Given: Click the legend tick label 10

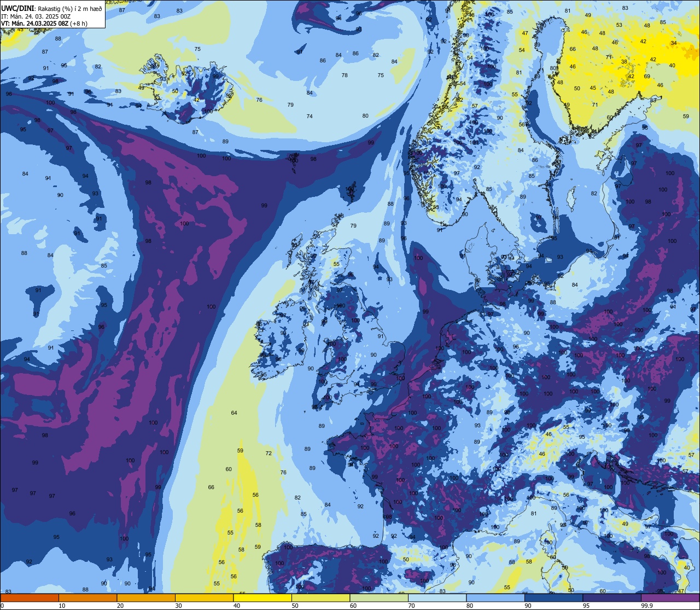Looking at the screenshot, I should 62,606.
